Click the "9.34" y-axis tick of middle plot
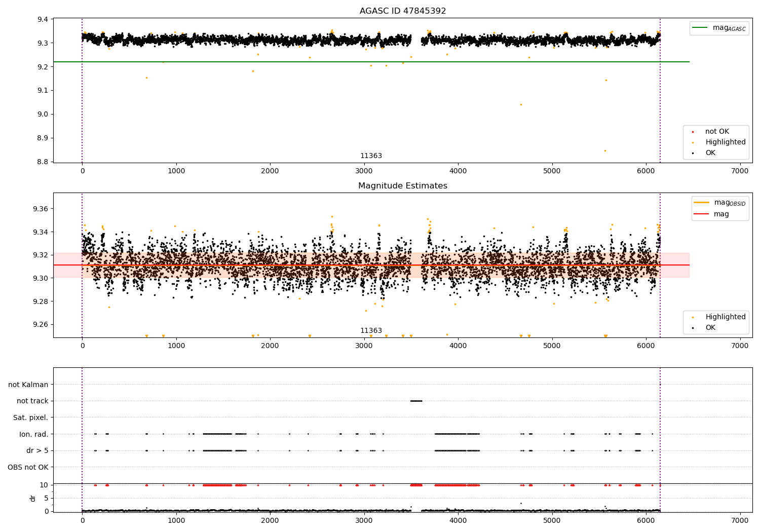 tap(41, 233)
